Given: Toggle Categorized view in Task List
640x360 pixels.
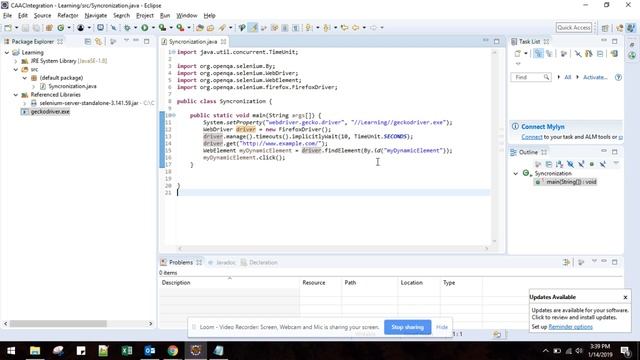Looking at the screenshot, I should (538, 53).
